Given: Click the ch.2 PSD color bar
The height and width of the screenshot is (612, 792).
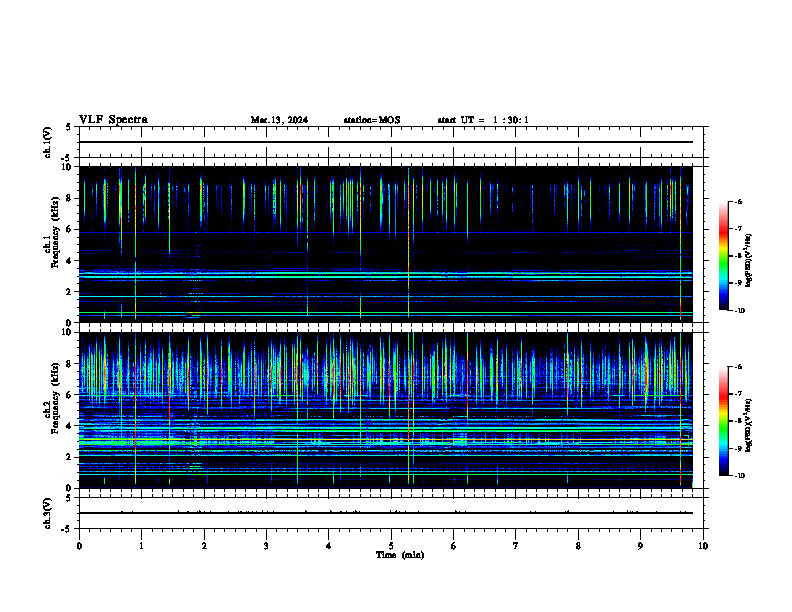Looking at the screenshot, I should 723,421.
